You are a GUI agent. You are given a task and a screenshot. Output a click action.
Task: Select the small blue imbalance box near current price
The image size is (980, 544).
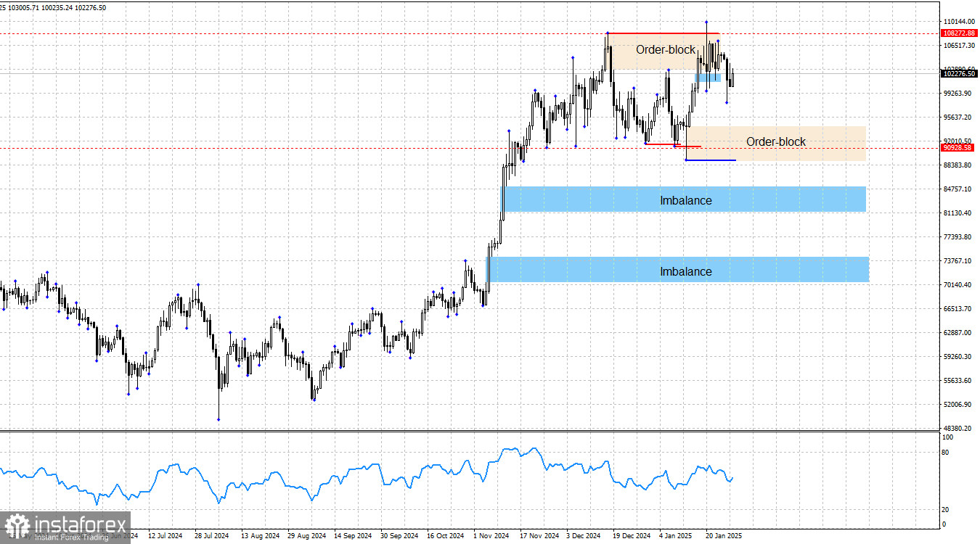point(708,77)
